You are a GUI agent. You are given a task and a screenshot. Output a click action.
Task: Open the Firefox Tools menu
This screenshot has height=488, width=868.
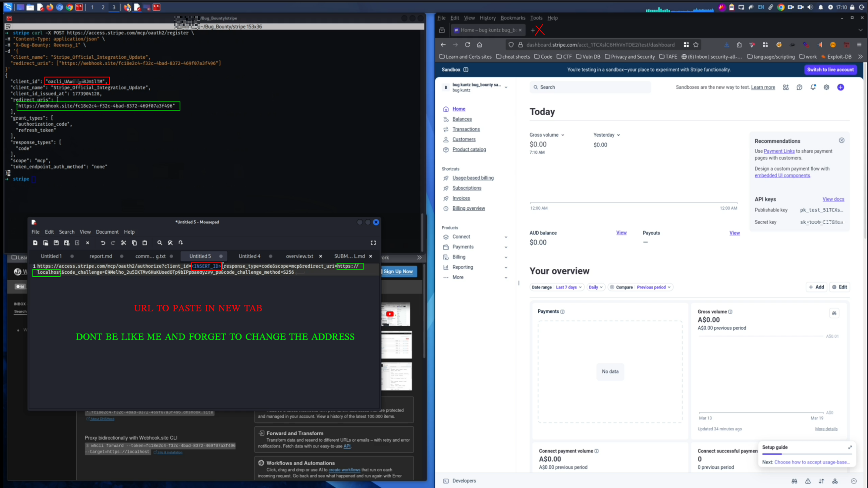point(536,18)
